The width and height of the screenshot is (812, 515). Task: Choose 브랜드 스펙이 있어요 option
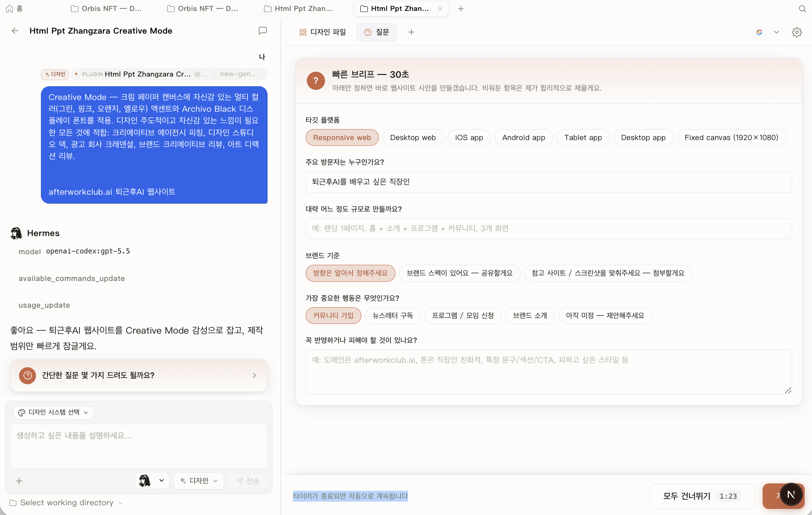tap(459, 273)
